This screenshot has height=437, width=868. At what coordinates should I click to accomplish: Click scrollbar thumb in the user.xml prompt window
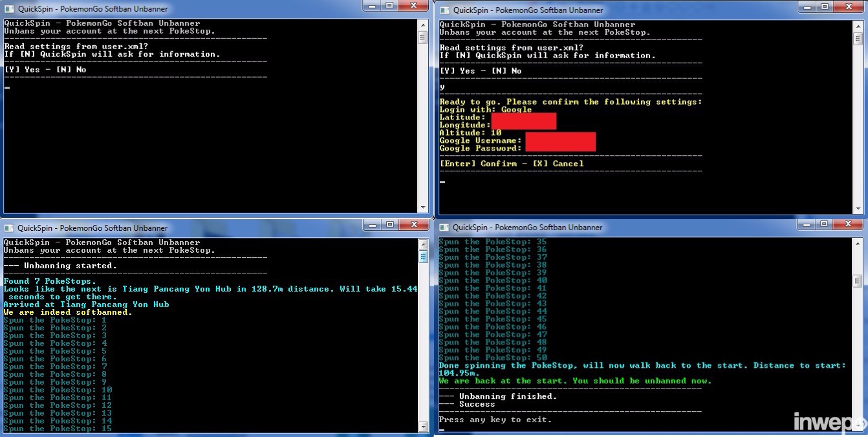click(424, 37)
